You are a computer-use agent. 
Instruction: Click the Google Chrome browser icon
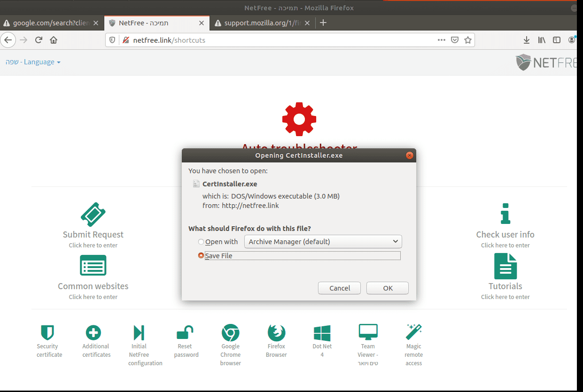pos(230,332)
